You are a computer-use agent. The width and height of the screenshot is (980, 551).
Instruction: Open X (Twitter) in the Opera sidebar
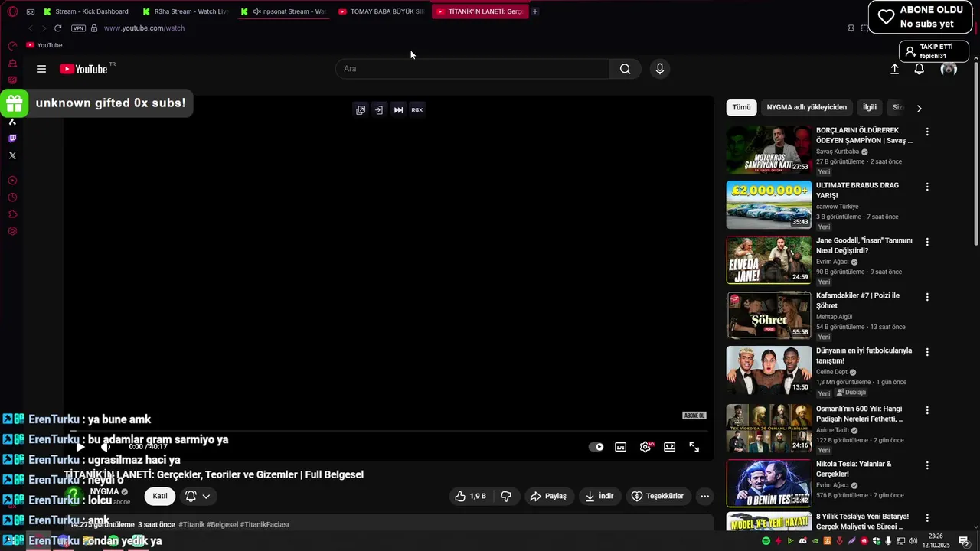click(12, 155)
